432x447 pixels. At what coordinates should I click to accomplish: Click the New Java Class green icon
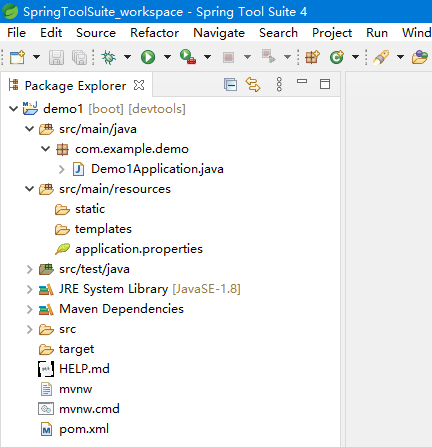(337, 57)
